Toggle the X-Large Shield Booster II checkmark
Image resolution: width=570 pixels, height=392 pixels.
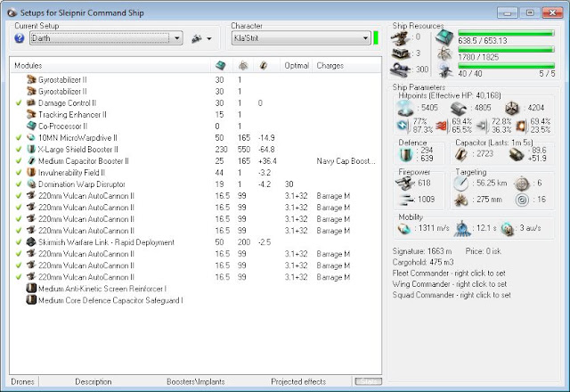[x=19, y=150]
